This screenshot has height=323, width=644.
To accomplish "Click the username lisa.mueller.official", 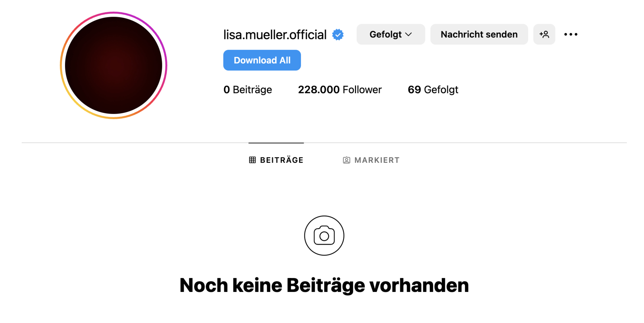I will 275,35.
